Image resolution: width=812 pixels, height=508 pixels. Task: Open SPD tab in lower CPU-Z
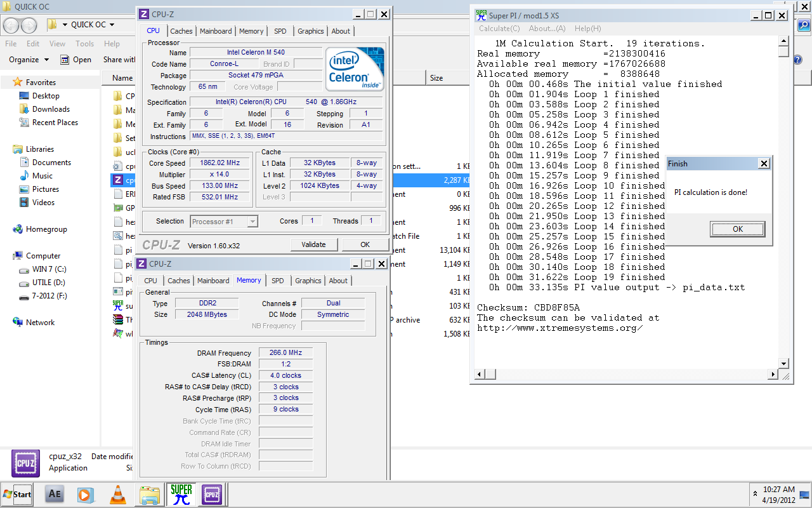(278, 281)
